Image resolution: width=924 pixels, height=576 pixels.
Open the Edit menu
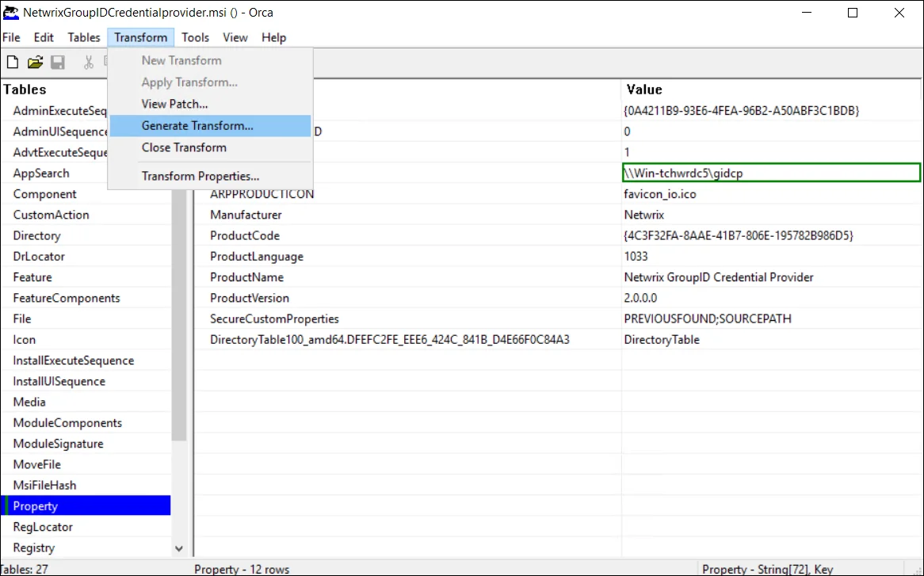pos(44,37)
